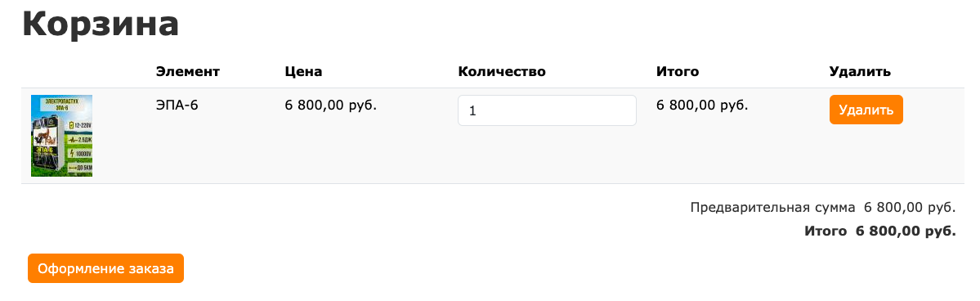This screenshot has height=301, width=980.
Task: Click the 10000V badge on product image
Action: tap(80, 153)
